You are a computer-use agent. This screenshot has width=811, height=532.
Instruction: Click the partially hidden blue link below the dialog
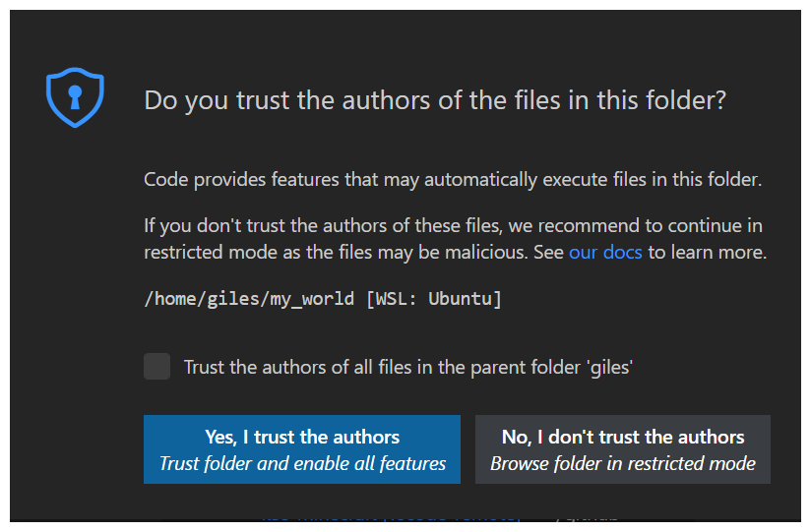[x=389, y=517]
